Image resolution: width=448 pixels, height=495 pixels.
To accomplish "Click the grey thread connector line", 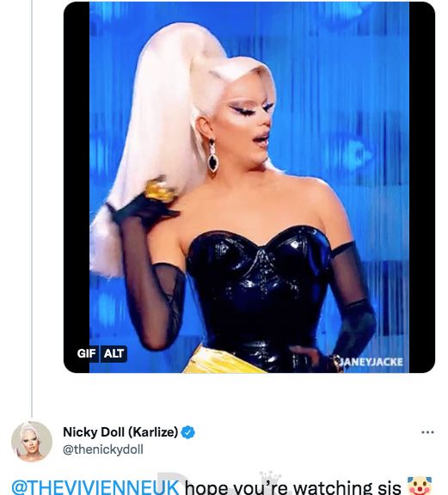I will pos(32,208).
